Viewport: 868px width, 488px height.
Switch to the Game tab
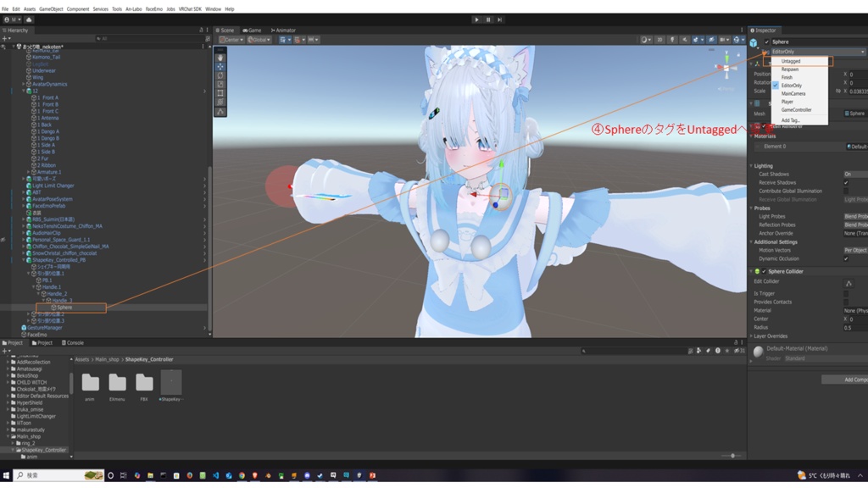tap(252, 30)
